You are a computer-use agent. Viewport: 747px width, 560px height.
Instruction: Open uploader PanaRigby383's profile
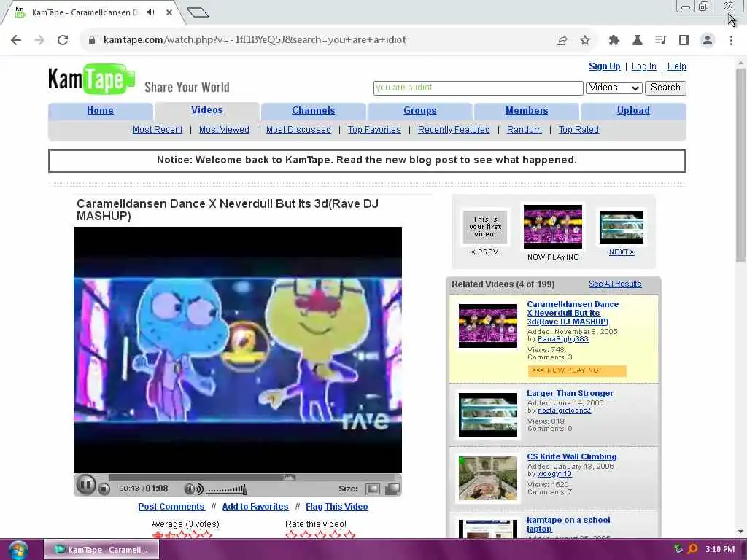563,339
